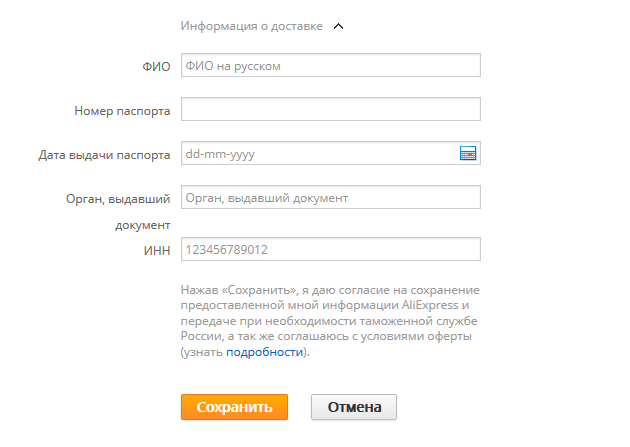
Task: Cancel with the Отмена button
Action: point(354,407)
